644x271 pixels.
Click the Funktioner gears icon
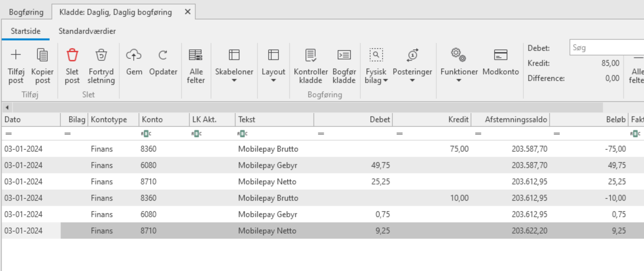pyautogui.click(x=459, y=55)
